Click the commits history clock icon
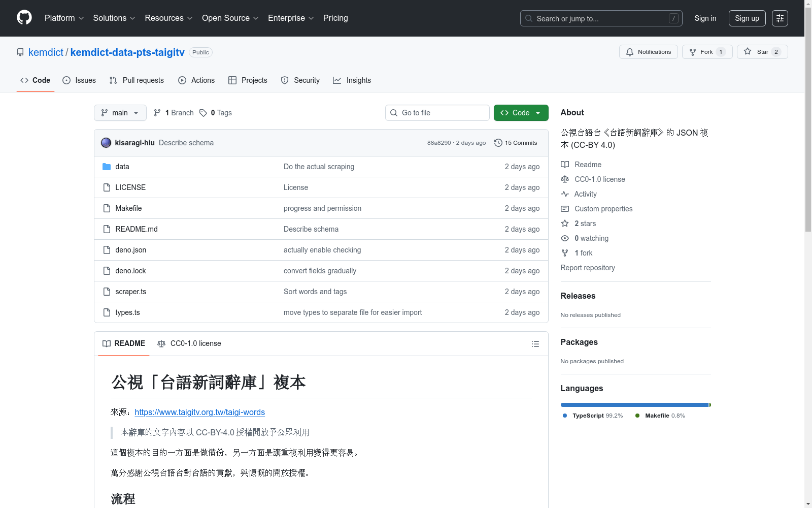 (498, 143)
